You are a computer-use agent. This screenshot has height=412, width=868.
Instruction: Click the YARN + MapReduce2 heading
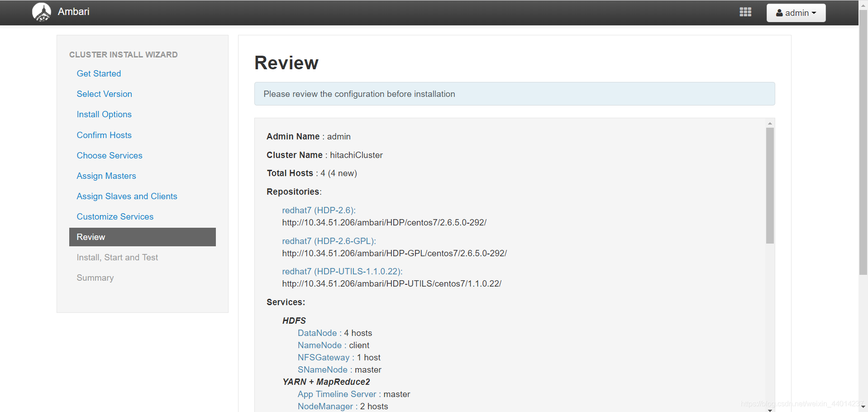326,382
